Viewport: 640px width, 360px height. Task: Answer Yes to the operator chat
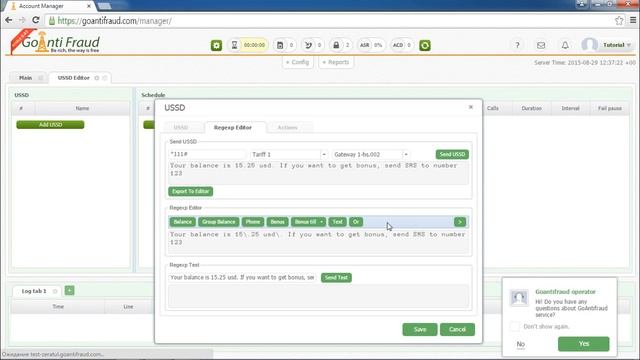click(584, 344)
